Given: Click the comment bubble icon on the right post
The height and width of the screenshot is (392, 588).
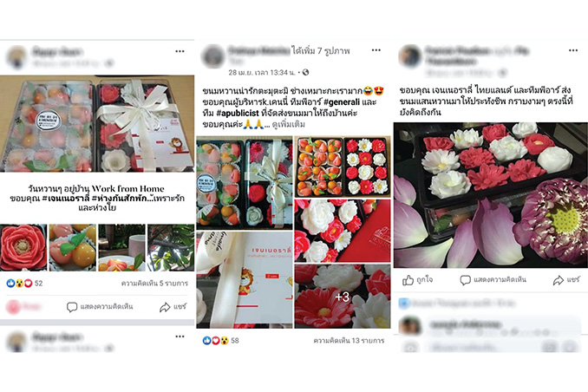Looking at the screenshot, I should 465,280.
